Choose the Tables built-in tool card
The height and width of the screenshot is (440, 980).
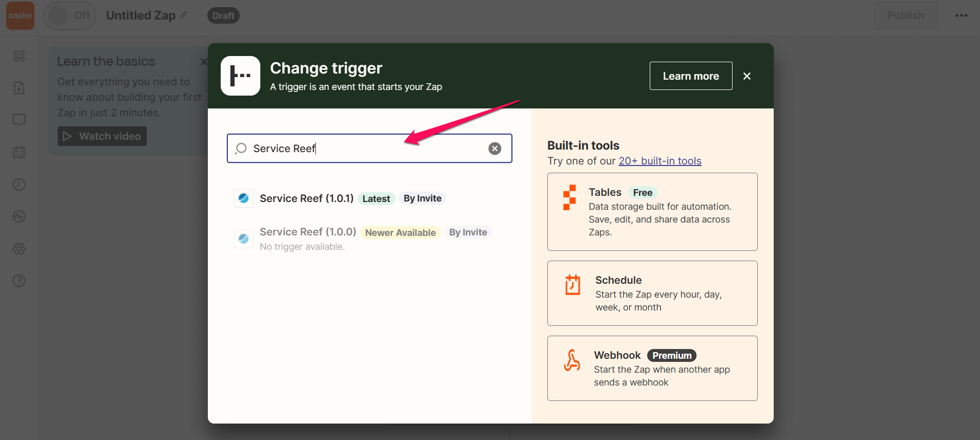click(652, 212)
